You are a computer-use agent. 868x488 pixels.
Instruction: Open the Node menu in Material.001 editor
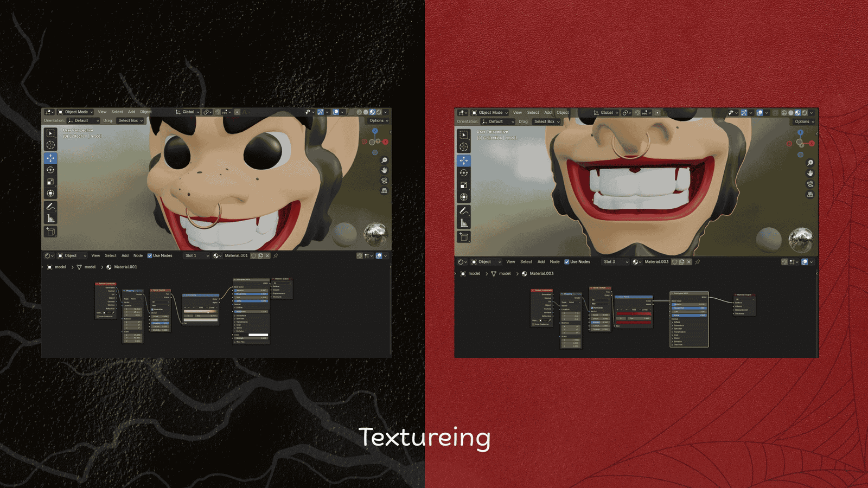click(x=138, y=256)
